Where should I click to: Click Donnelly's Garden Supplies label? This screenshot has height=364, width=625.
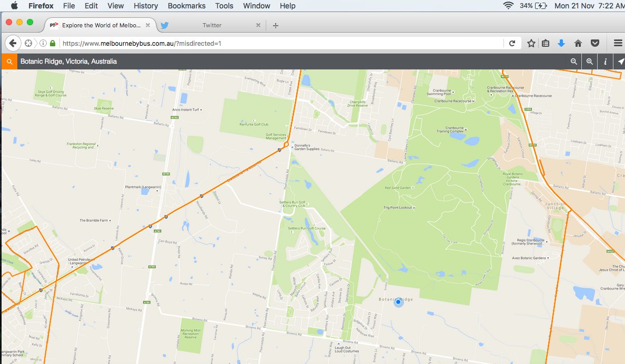307,147
